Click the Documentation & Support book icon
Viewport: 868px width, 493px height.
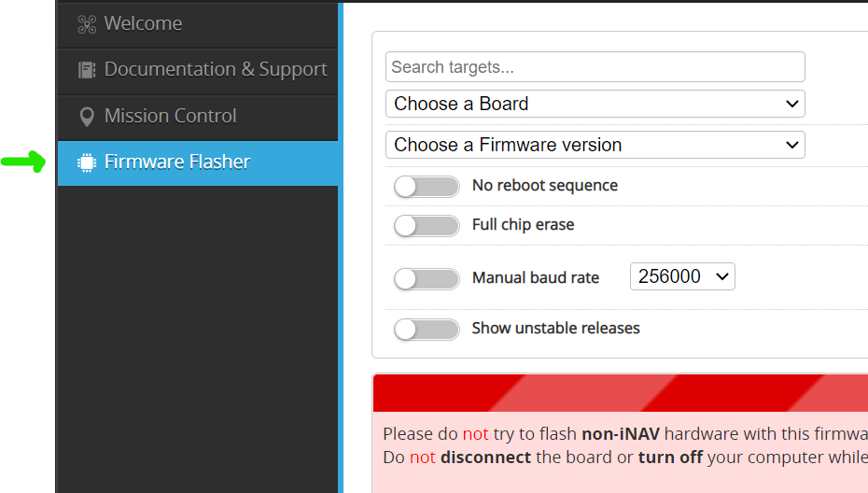[87, 70]
